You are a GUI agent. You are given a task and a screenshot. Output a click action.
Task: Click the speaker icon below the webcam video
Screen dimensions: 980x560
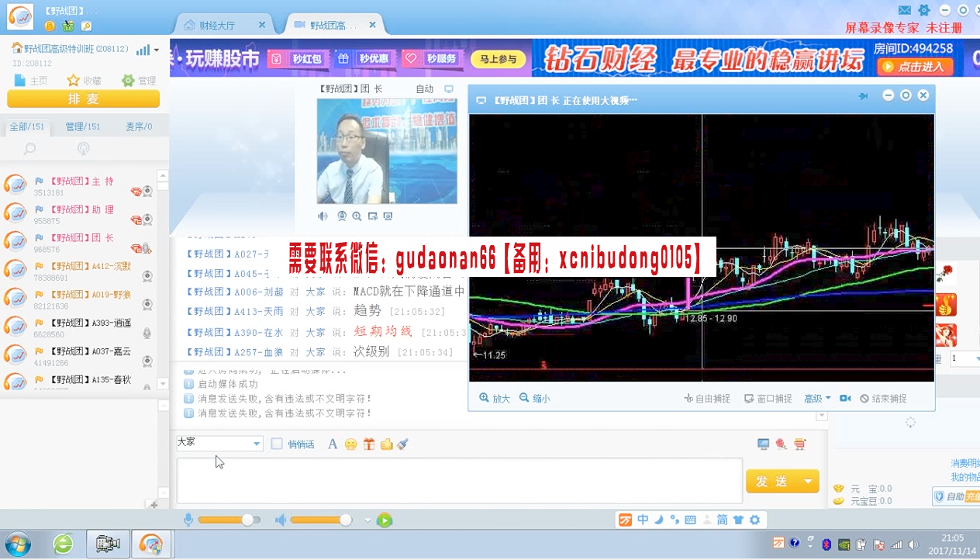pos(323,216)
